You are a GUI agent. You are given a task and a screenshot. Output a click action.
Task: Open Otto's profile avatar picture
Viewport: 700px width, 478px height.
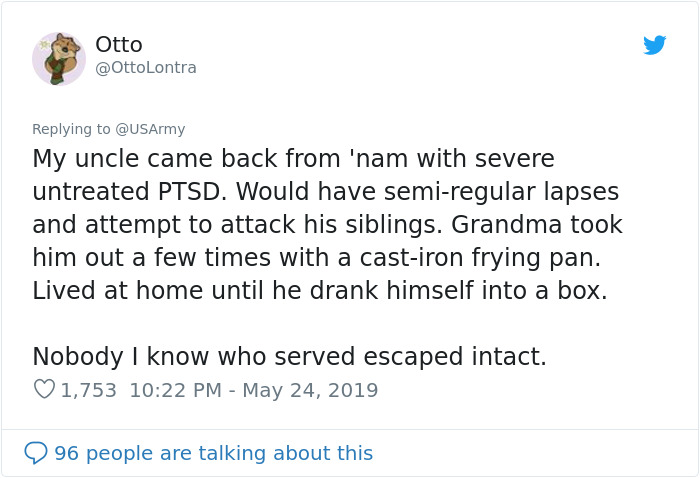click(x=59, y=58)
